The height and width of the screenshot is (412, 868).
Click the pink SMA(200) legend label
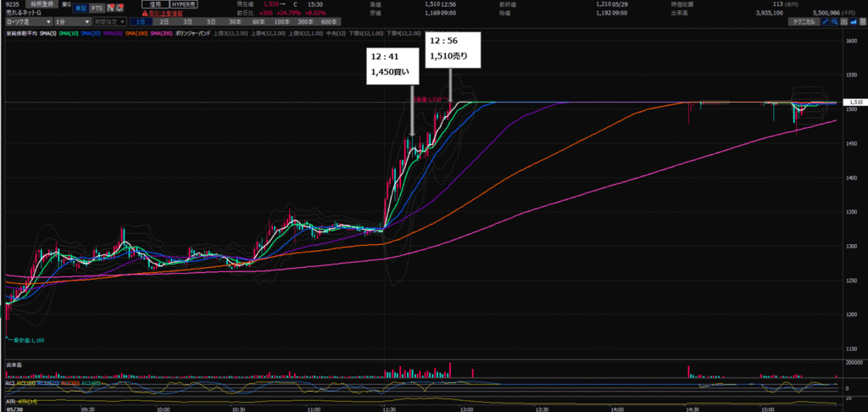click(x=162, y=33)
